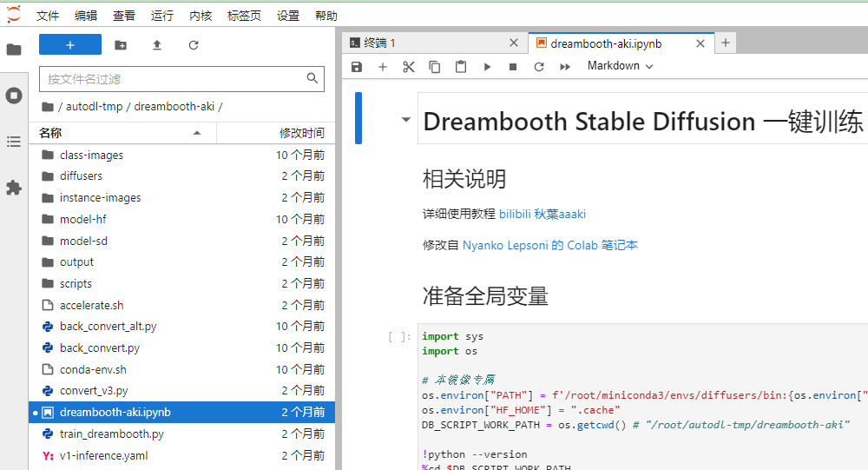Paste cell from the clipboard
This screenshot has height=470, width=868.
(461, 67)
